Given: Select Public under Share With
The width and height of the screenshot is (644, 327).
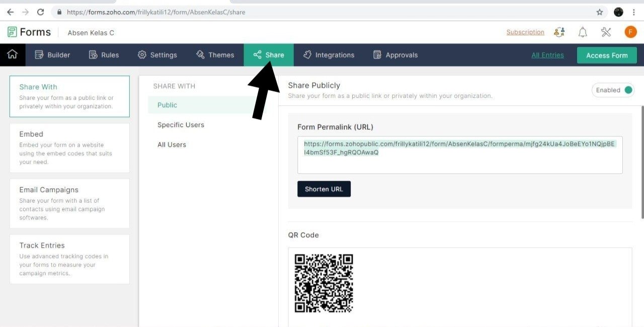Looking at the screenshot, I should 208,105.
